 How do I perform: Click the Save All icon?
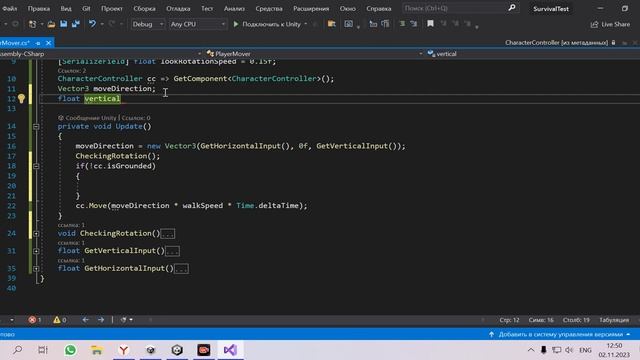[x=76, y=24]
